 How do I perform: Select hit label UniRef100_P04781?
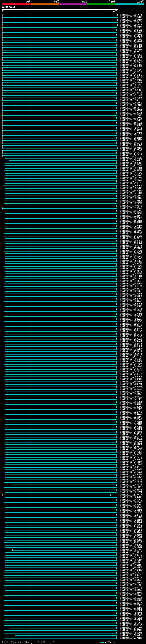(131, 532)
